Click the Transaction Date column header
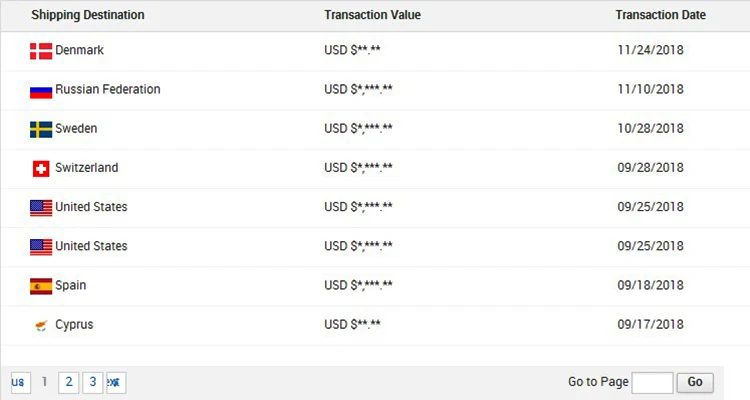The height and width of the screenshot is (400, 750). [x=660, y=15]
